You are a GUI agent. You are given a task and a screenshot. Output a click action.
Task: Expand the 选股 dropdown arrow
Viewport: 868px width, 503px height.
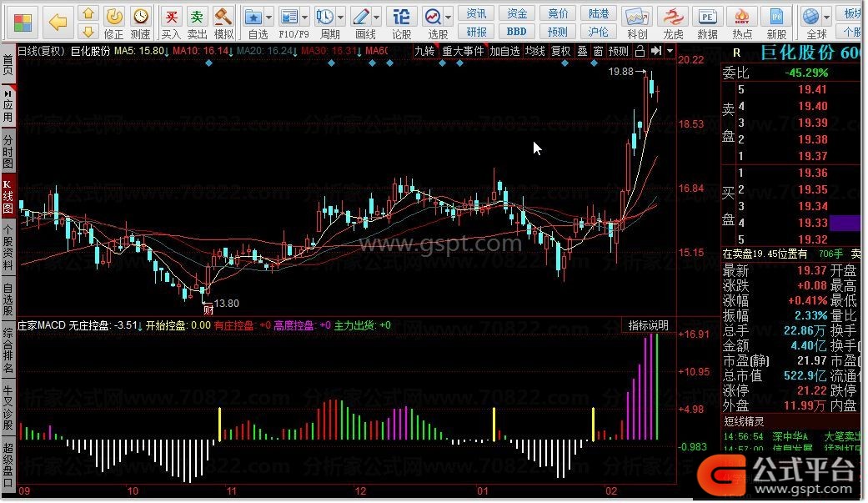point(448,18)
